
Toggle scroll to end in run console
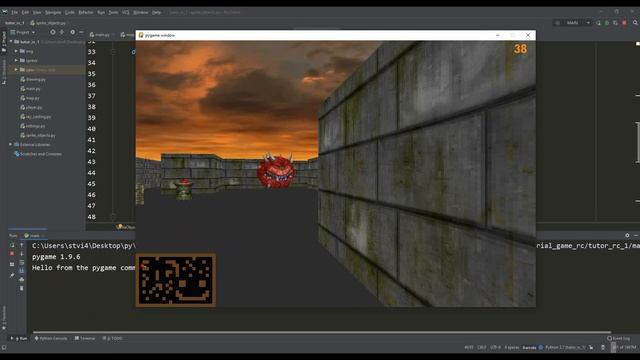pos(22,271)
